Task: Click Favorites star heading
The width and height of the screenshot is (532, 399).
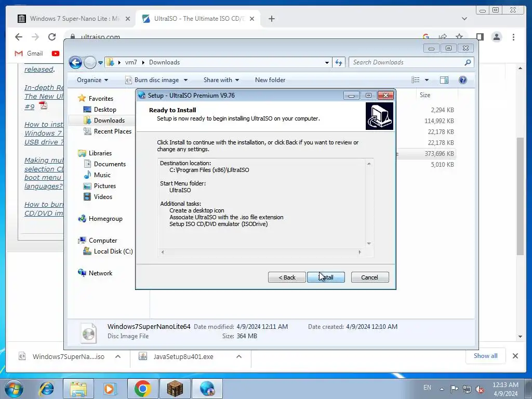Action: 101,98
